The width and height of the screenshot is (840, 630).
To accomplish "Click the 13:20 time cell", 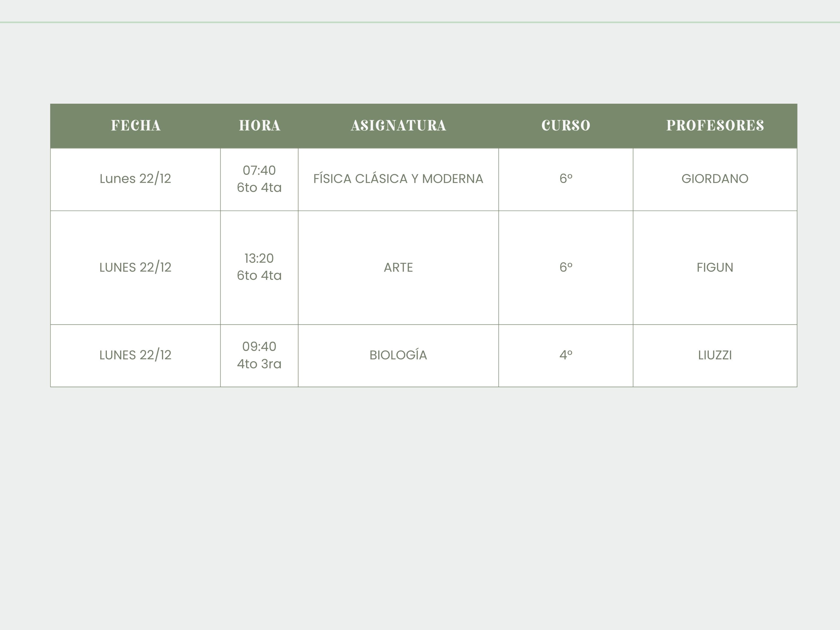I will click(x=259, y=267).
